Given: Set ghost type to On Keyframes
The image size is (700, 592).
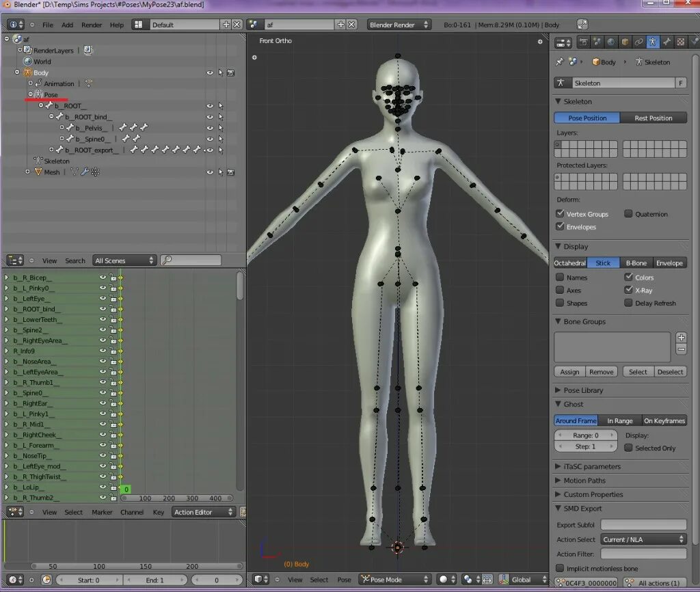Looking at the screenshot, I should (x=664, y=420).
